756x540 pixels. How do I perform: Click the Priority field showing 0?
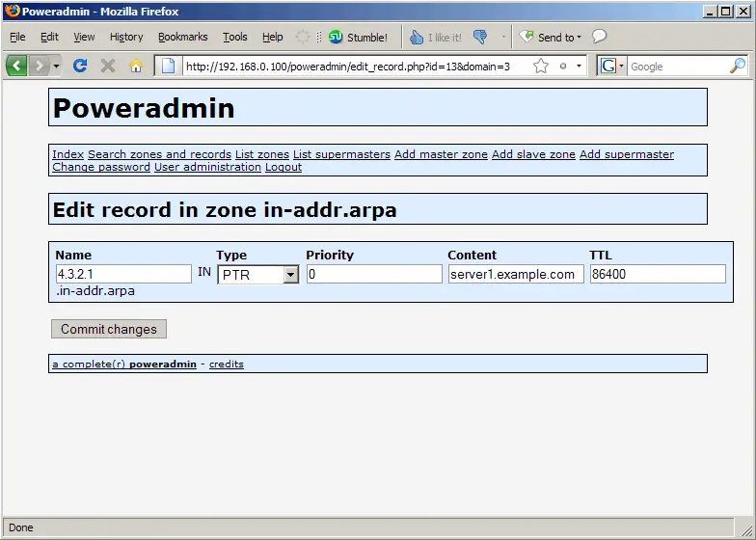click(x=374, y=274)
